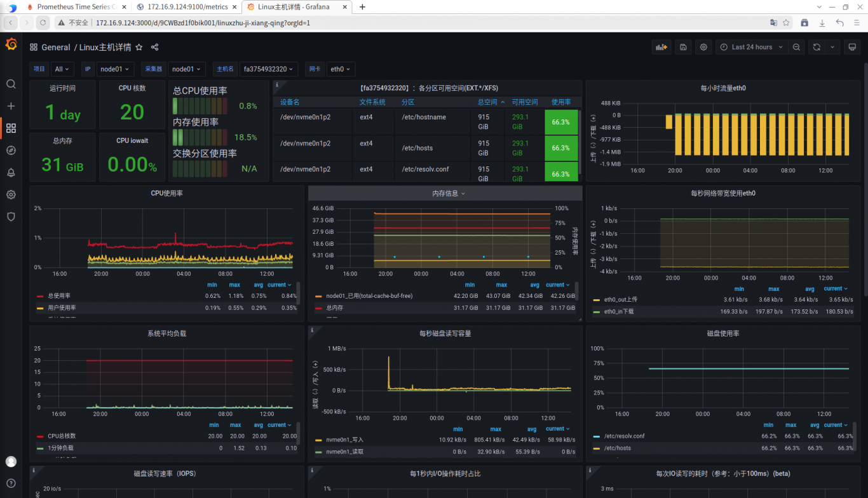This screenshot has width=868, height=498.
Task: Sort table by 使用率 column header
Action: coord(561,102)
